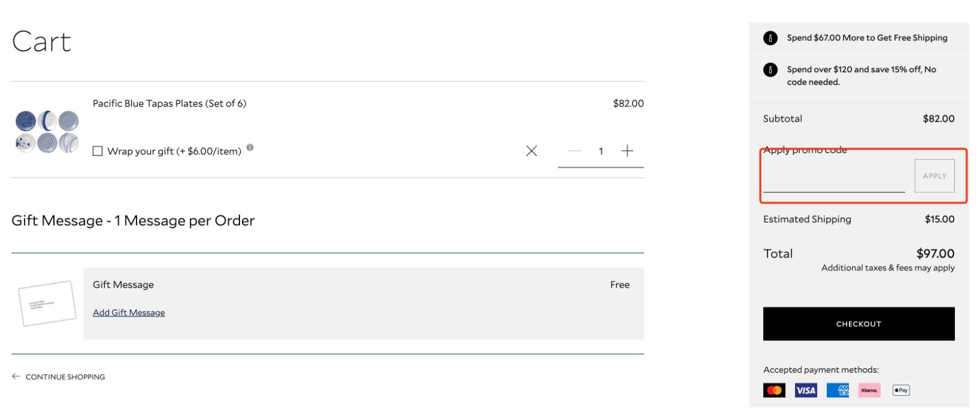
Task: Click the Klarna payment icon
Action: (869, 390)
